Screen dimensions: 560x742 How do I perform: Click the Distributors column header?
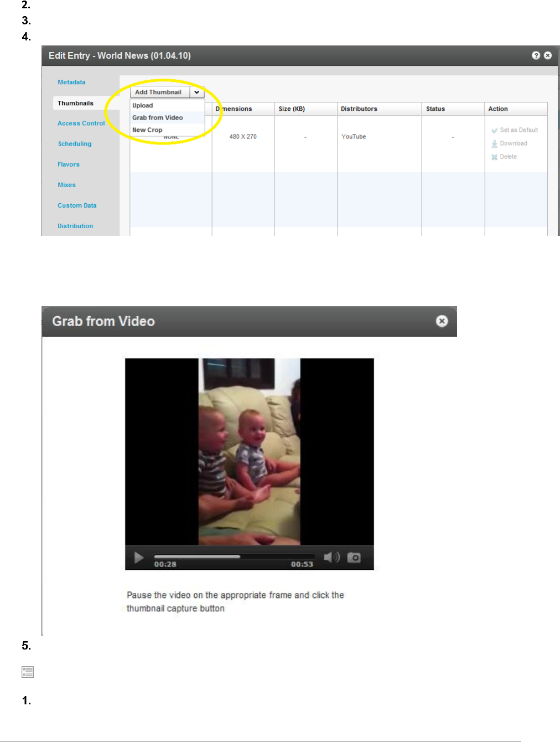click(x=380, y=109)
